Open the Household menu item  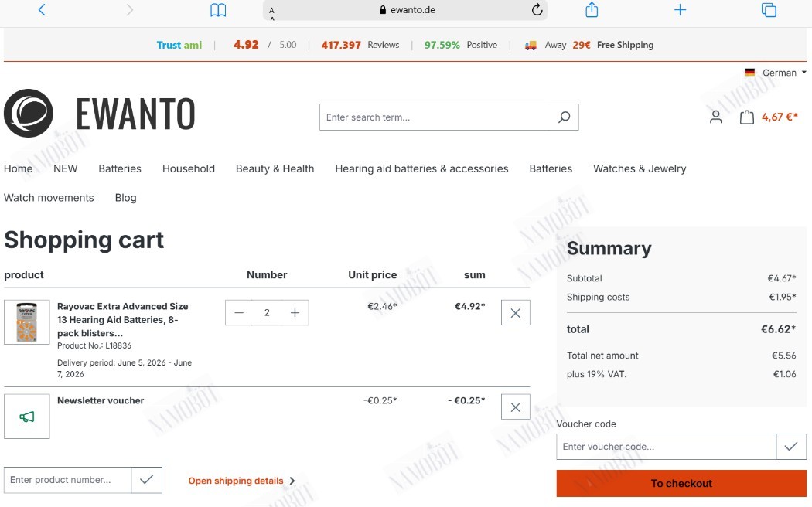(189, 168)
